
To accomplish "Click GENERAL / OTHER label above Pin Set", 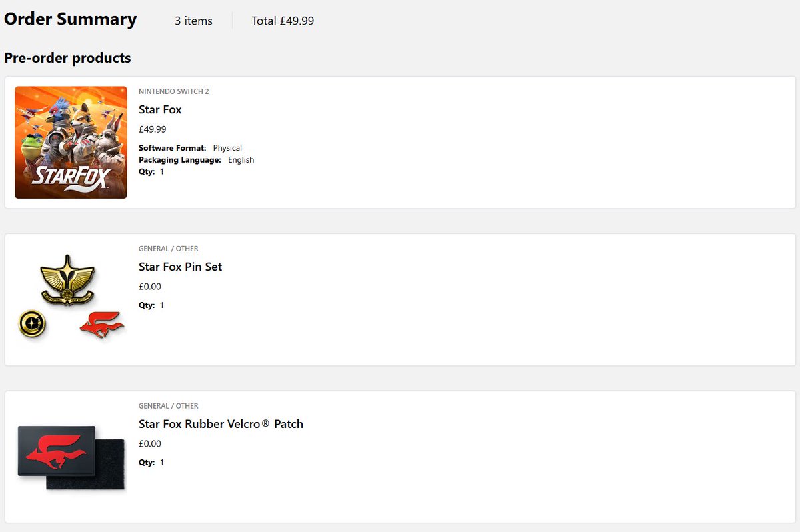I will (169, 249).
